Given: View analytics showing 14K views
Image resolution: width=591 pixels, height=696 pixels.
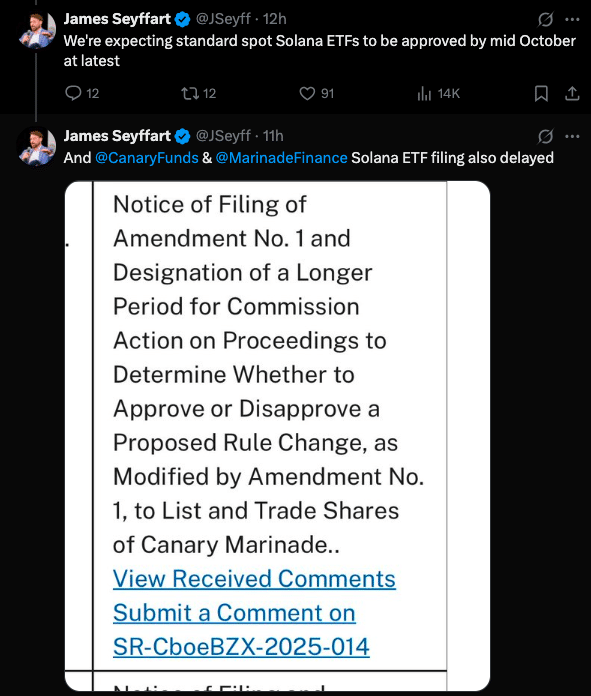Looking at the screenshot, I should coord(438,93).
